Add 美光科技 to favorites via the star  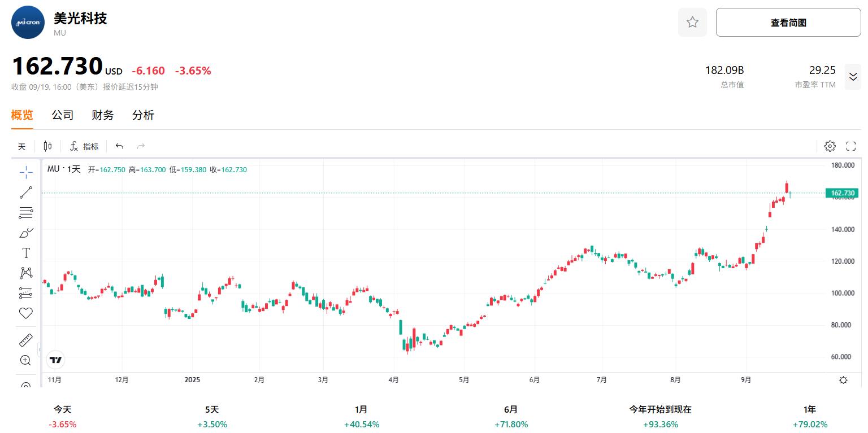[x=692, y=22]
